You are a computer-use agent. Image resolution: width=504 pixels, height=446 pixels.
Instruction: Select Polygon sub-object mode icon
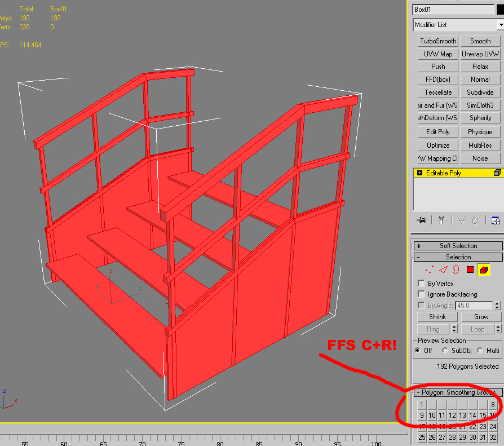(x=470, y=270)
